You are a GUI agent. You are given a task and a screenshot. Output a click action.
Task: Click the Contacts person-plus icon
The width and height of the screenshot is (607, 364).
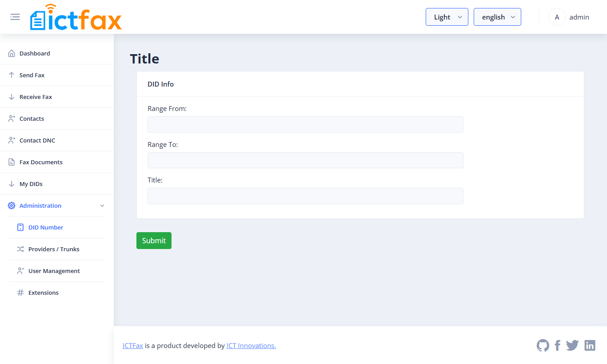point(12,119)
